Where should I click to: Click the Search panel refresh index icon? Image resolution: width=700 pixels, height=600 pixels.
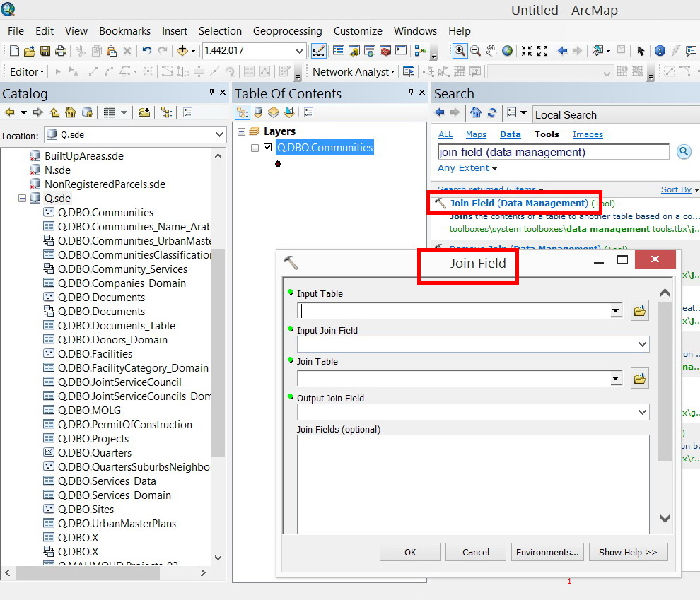492,112
